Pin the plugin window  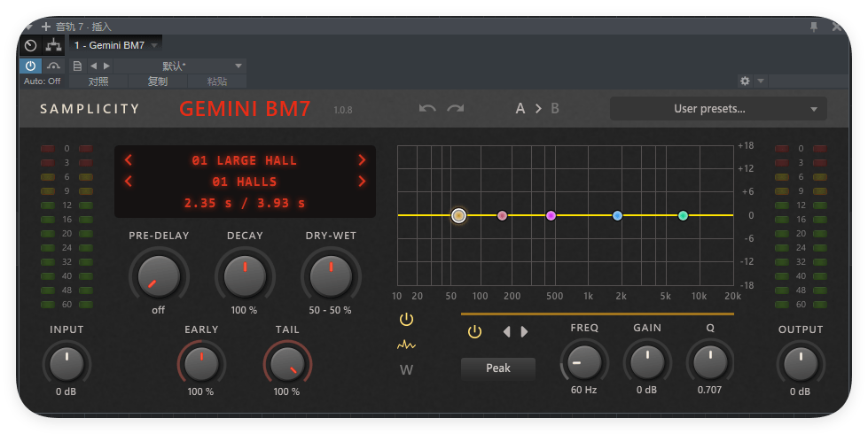point(814,27)
